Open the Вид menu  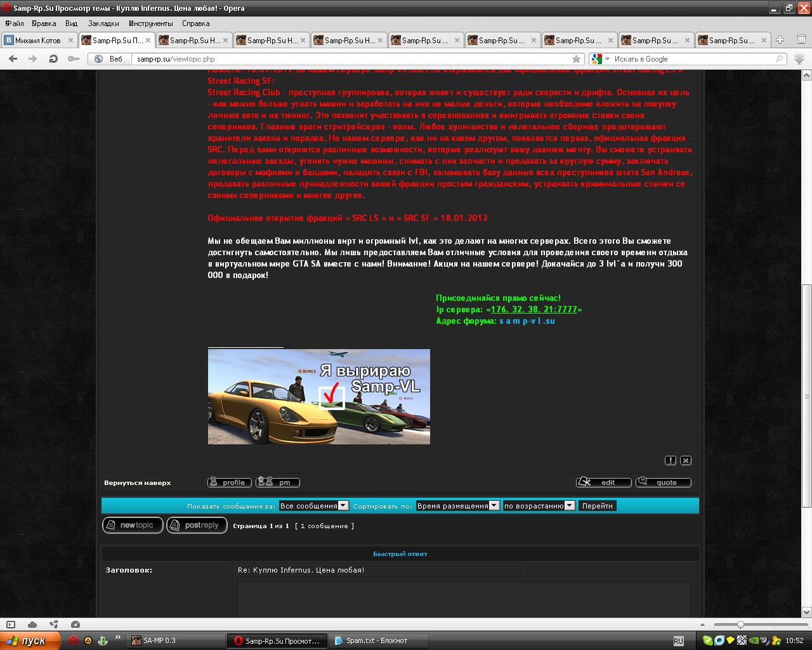[x=71, y=23]
